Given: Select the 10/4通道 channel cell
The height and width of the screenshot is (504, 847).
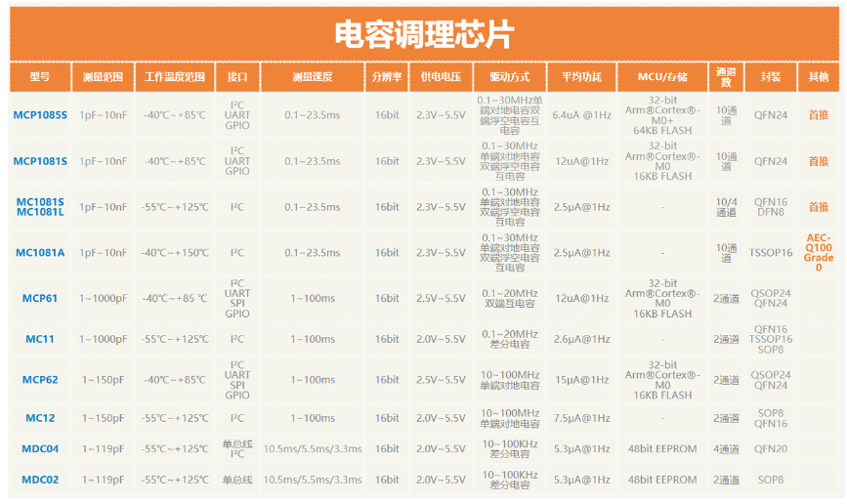Looking at the screenshot, I should (726, 207).
